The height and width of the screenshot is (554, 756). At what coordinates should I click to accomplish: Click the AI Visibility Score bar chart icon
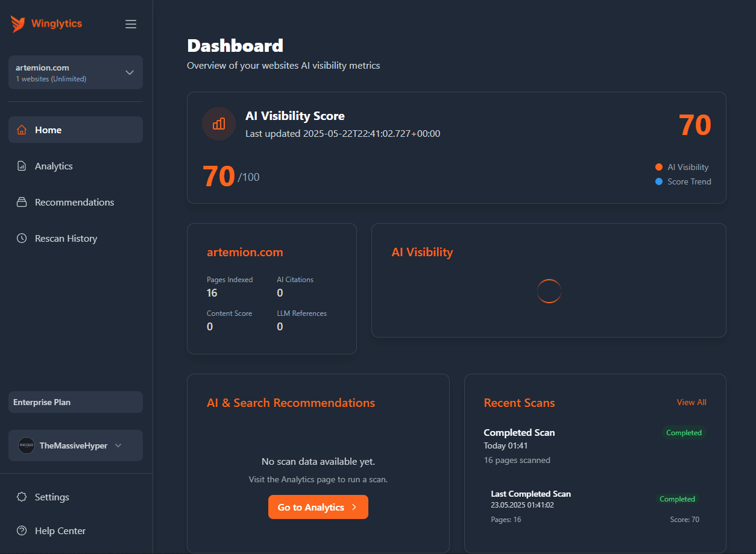click(219, 124)
